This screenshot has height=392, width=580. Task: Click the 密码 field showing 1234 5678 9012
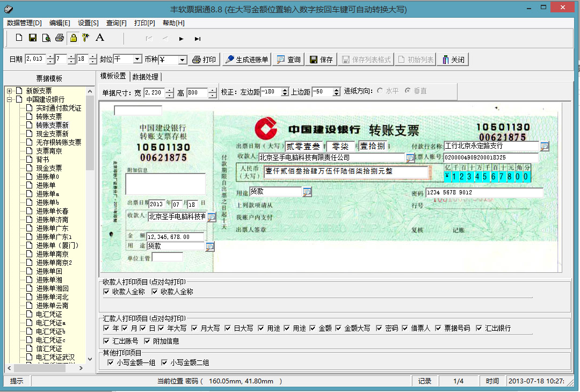(x=484, y=192)
